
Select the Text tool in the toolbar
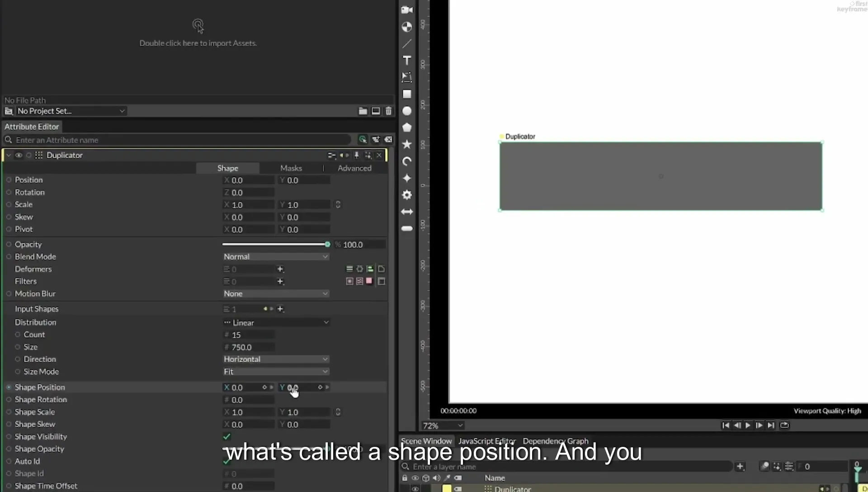tap(407, 60)
